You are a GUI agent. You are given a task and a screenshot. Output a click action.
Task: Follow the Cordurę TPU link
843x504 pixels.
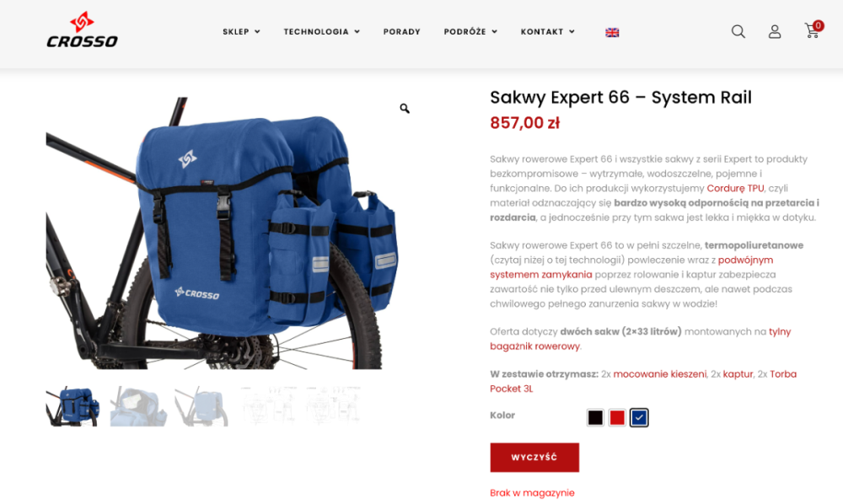(735, 188)
